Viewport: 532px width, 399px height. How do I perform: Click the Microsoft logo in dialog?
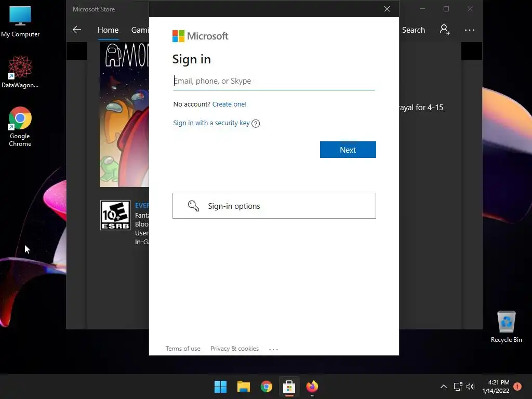pyautogui.click(x=200, y=36)
